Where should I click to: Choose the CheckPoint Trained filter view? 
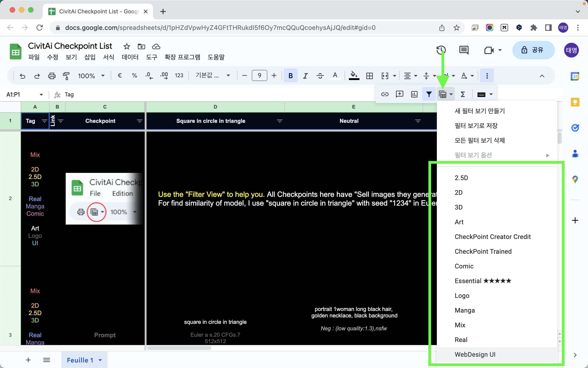tap(497, 251)
